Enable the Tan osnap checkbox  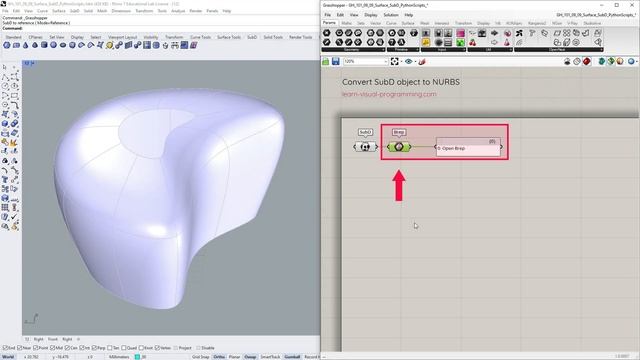[x=109, y=348]
